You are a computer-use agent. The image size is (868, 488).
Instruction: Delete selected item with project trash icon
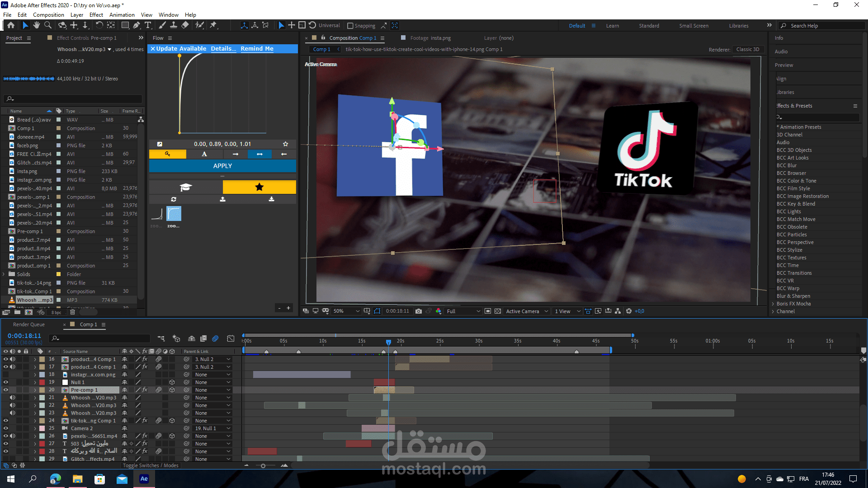(x=72, y=312)
